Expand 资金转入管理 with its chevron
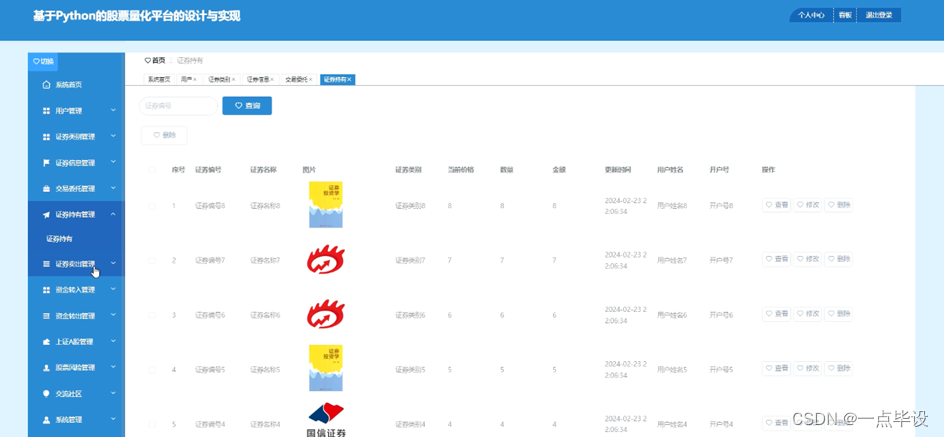 [113, 289]
